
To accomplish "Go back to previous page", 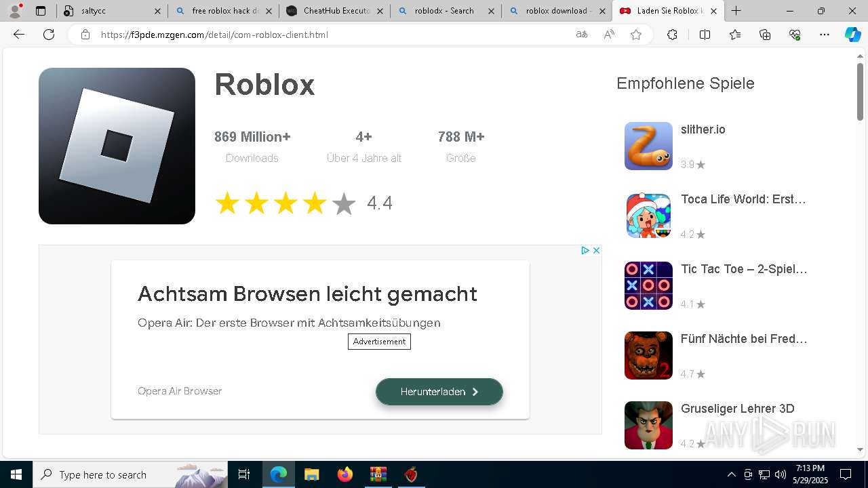I will (x=19, y=35).
